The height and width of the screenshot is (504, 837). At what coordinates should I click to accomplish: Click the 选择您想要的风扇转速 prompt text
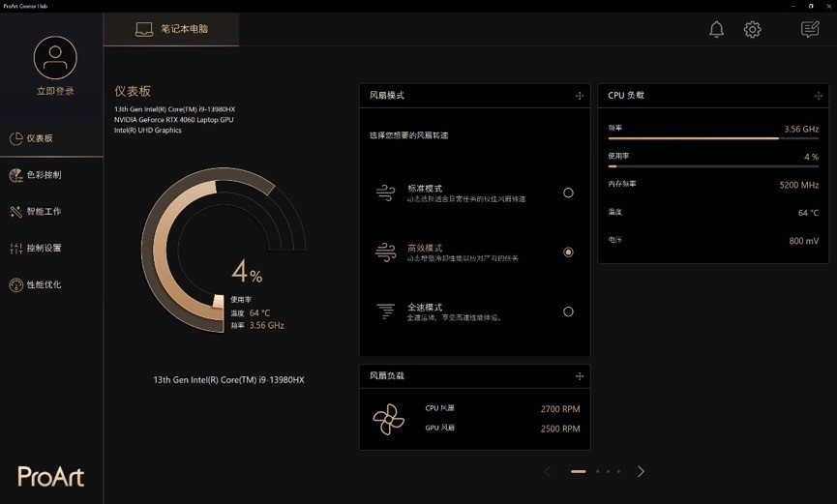point(409,135)
